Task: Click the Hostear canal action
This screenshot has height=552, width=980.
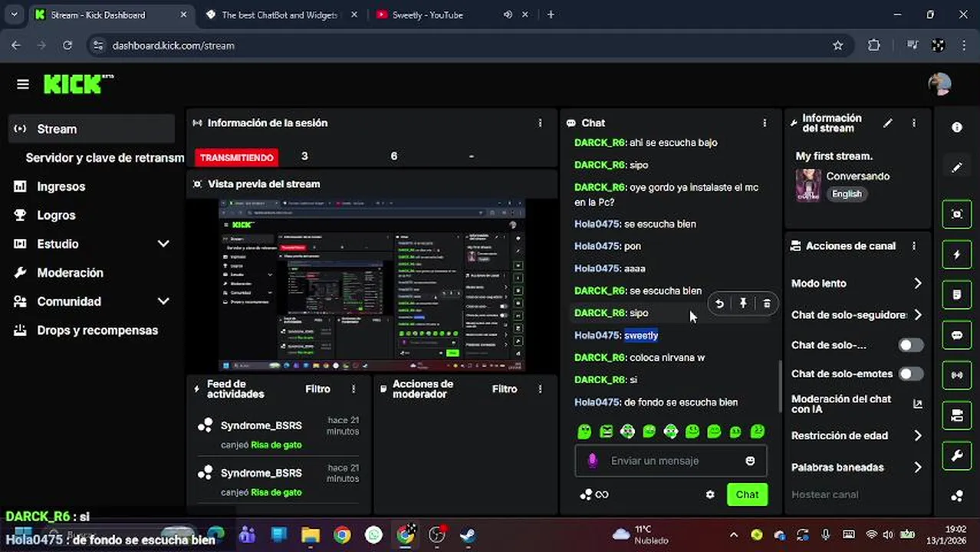Action: coord(825,495)
